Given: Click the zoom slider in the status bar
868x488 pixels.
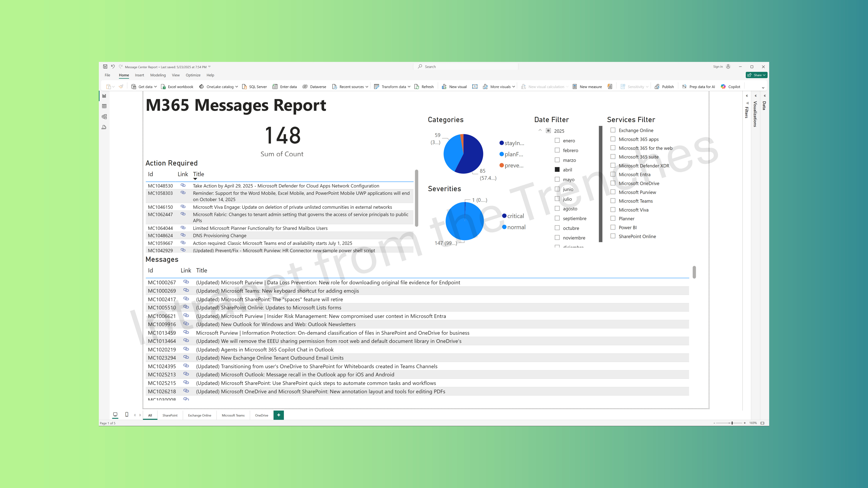Looking at the screenshot, I should click(732, 423).
